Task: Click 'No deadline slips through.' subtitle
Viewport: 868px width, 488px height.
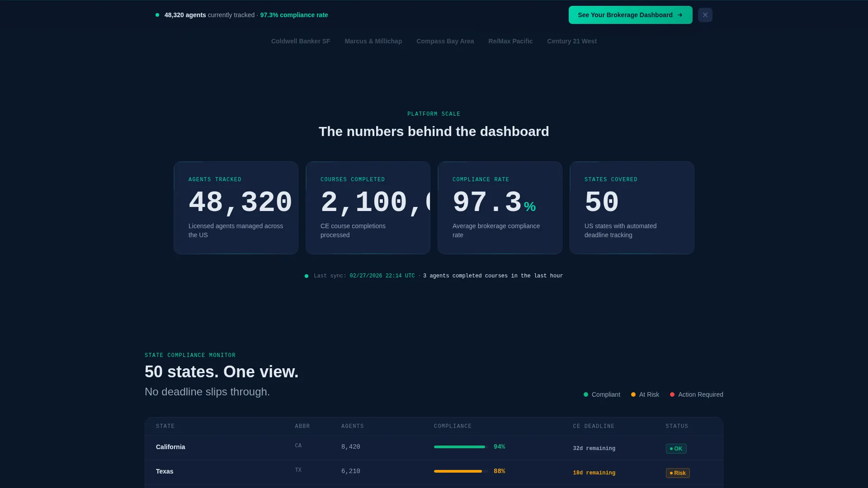Action: point(207,392)
